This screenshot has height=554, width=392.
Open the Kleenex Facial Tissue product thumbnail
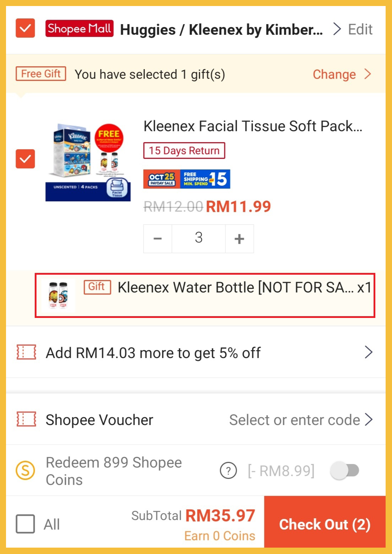[x=88, y=162]
